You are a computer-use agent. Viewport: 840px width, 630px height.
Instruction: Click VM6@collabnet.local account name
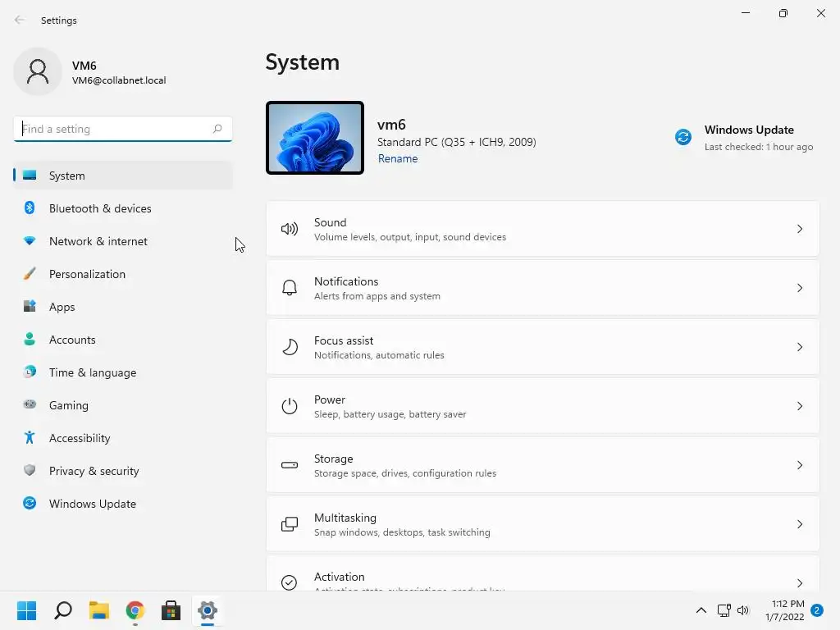[119, 80]
